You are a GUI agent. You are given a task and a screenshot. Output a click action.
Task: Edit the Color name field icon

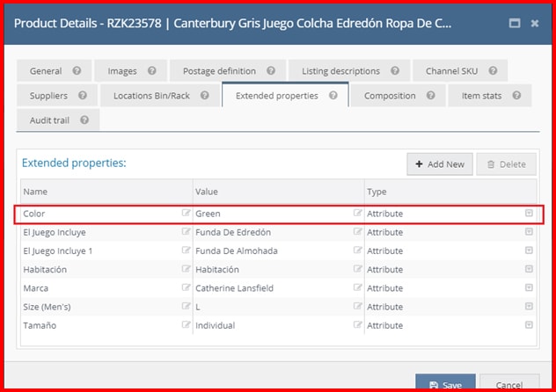click(x=187, y=213)
